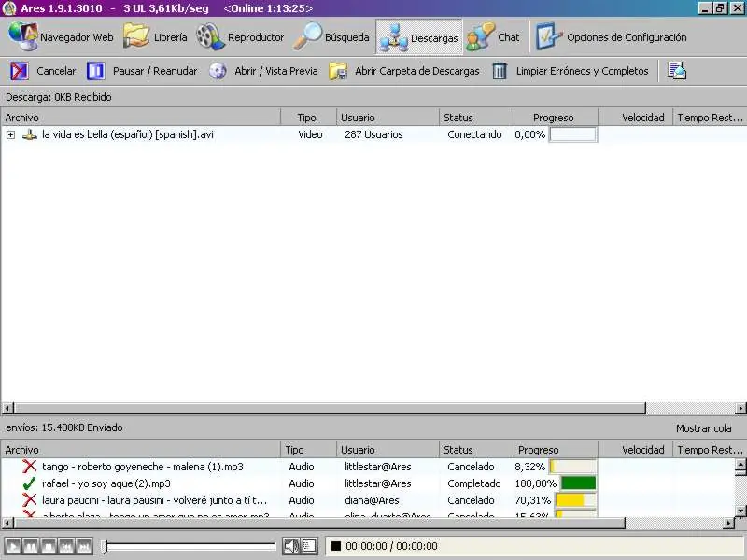Click the Navegador Web globe icon
The image size is (747, 560).
22,36
